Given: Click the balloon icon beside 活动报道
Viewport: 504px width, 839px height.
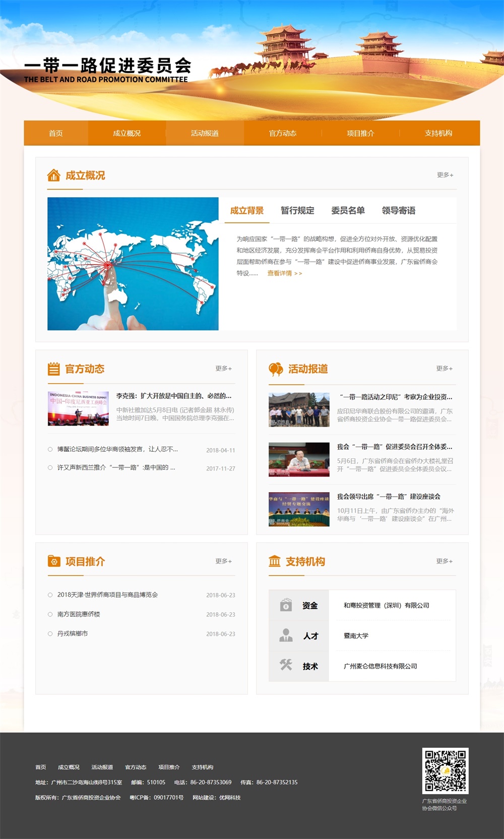Looking at the screenshot, I should coord(276,369).
